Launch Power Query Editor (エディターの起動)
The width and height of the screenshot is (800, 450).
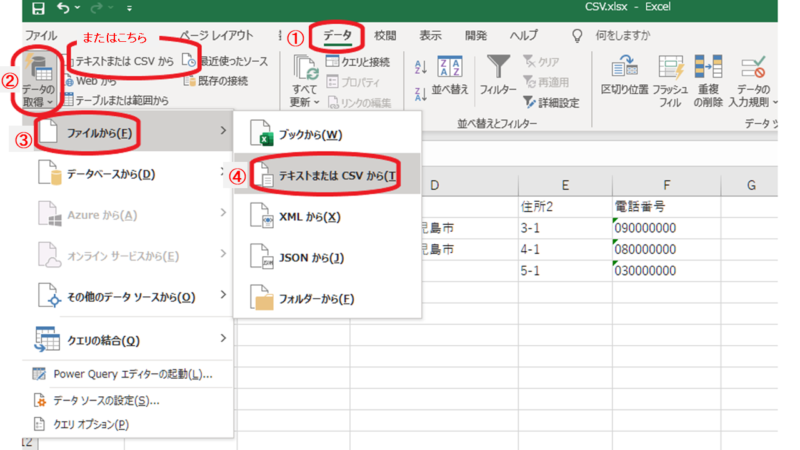click(132, 375)
